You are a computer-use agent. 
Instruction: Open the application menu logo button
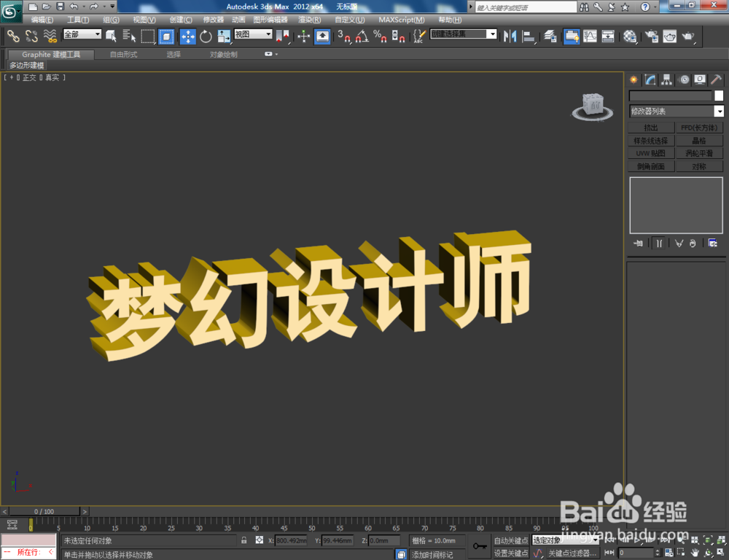[x=11, y=12]
